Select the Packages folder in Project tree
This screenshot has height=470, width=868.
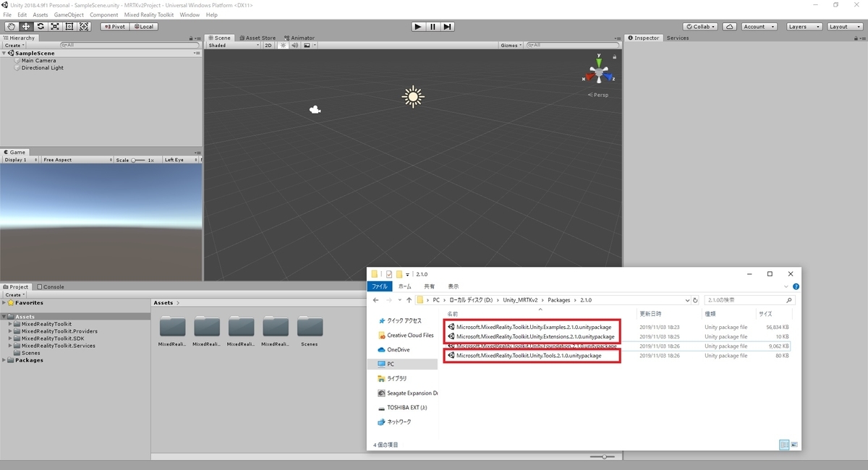pos(29,360)
